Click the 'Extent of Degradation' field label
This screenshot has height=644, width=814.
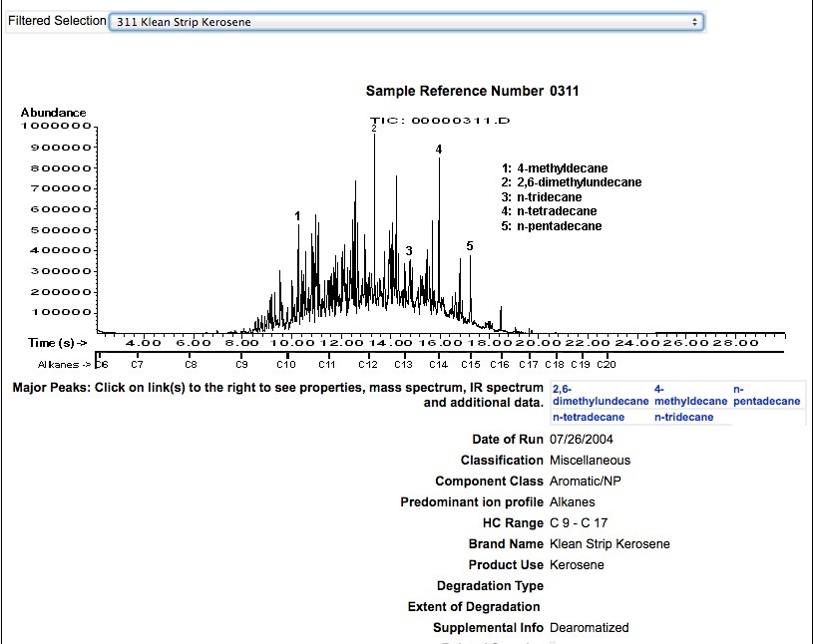coord(474,607)
